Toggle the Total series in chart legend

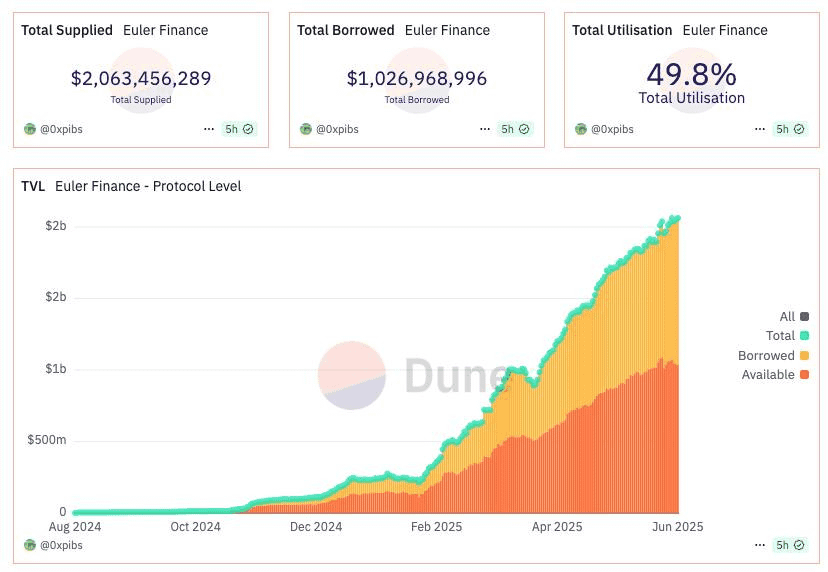(x=787, y=335)
